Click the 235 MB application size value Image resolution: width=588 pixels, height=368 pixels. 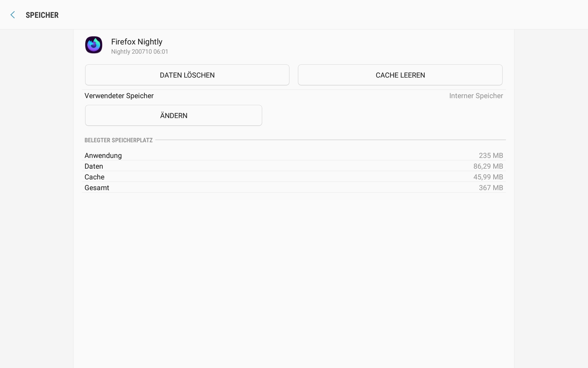pyautogui.click(x=491, y=155)
